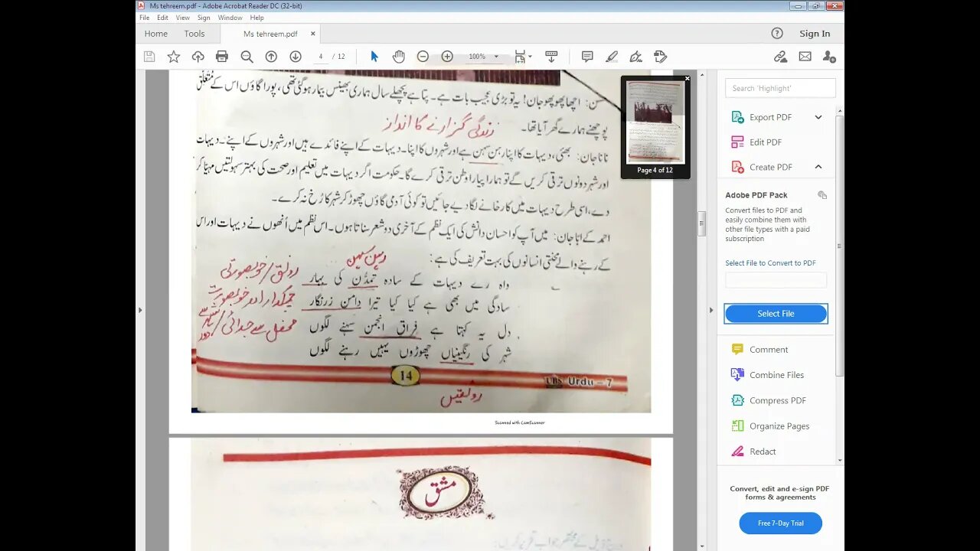Click the tools pane scrollbar
Image resolution: width=980 pixels, height=551 pixels.
840,245
